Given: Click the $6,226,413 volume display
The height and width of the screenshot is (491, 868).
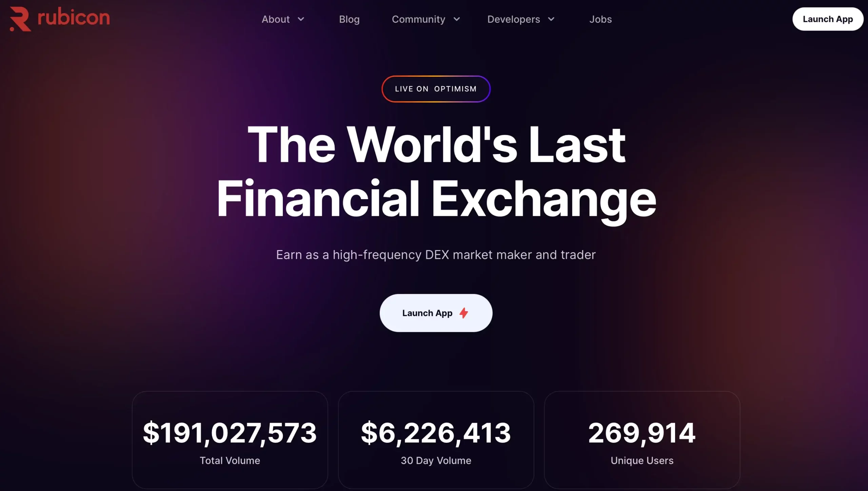Looking at the screenshot, I should pos(436,433).
